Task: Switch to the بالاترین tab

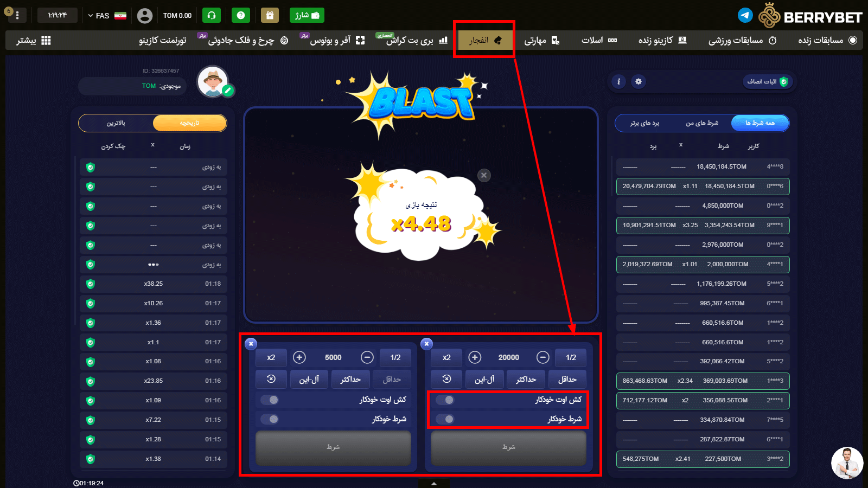Action: [116, 123]
